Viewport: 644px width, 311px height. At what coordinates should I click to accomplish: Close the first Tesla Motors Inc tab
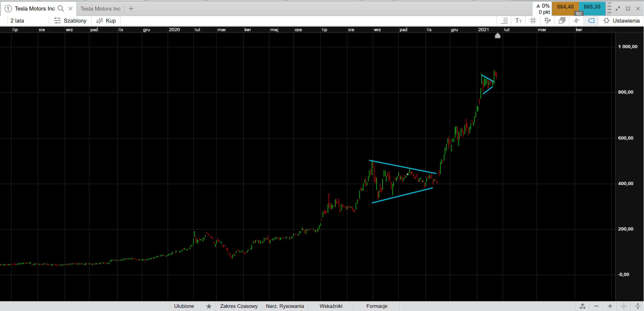pos(70,8)
